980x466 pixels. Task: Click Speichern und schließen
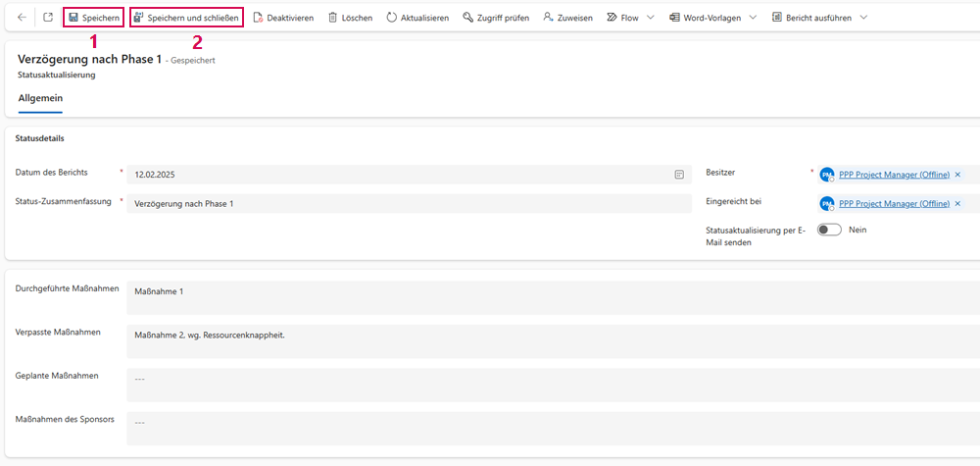tap(186, 18)
